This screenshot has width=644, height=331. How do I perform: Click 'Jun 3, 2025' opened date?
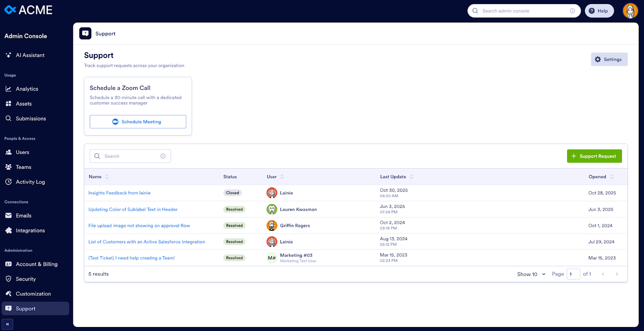[601, 210]
